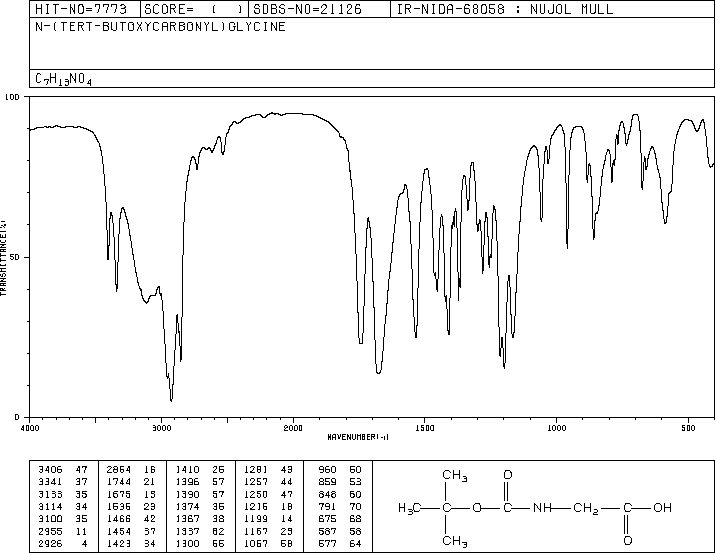Choose the 848 peak entry
Viewport: 715px width, 553px height.
(x=327, y=494)
